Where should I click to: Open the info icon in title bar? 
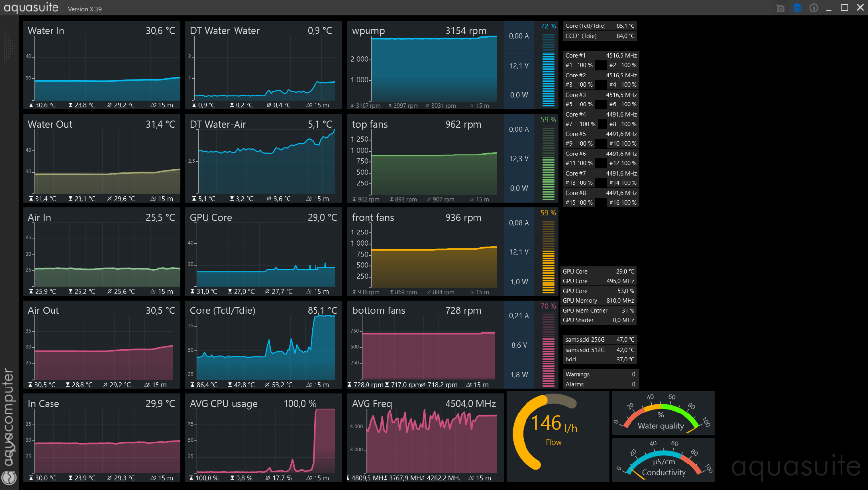click(x=814, y=8)
